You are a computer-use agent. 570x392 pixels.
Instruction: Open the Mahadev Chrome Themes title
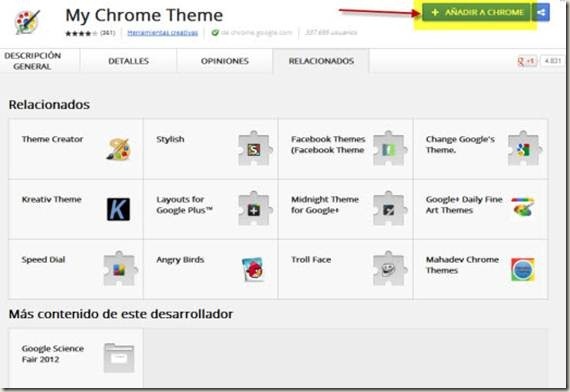point(462,265)
